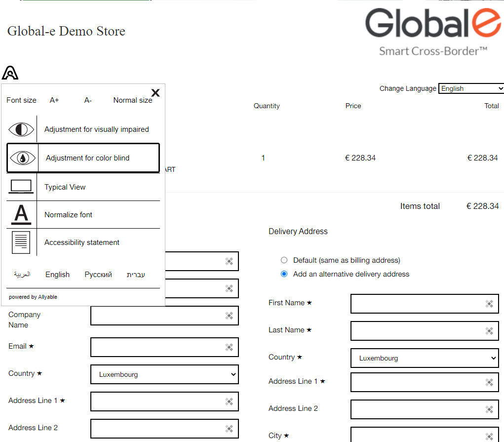Increase font size with A+
The image size is (504, 442).
54,100
